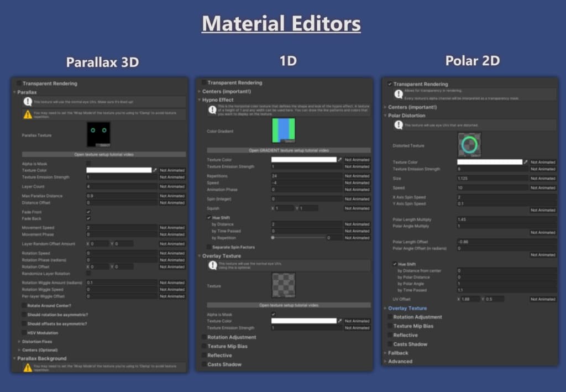
Task: Enable Should rotation be asymmetric checkbox
Action: (x=24, y=315)
